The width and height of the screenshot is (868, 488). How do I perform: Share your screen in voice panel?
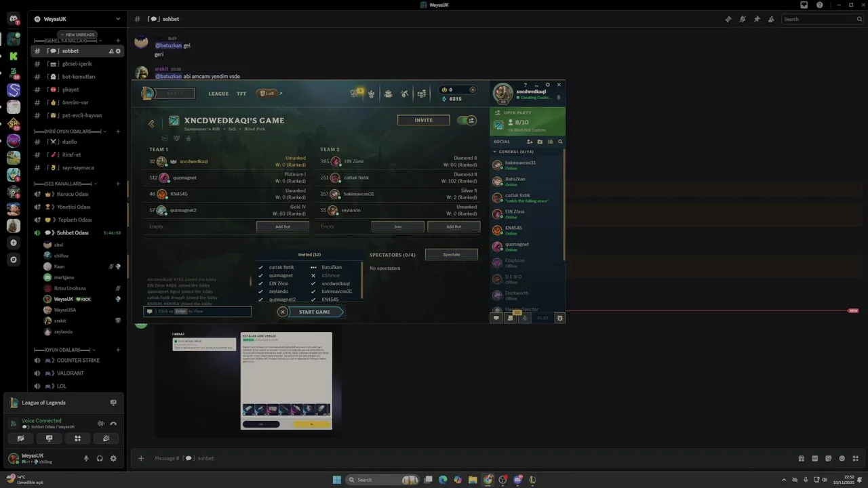(x=49, y=439)
